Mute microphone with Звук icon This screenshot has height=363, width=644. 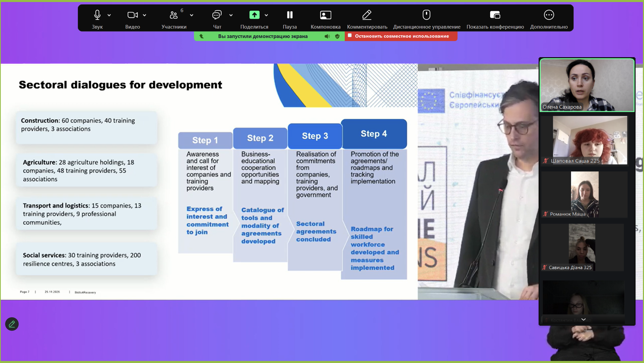[97, 15]
